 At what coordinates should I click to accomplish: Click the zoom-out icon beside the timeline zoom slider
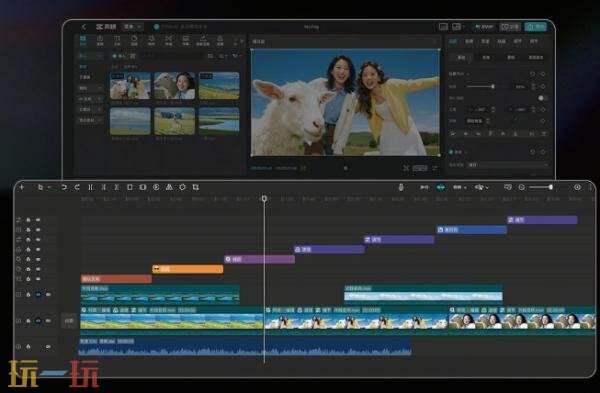coord(522,187)
